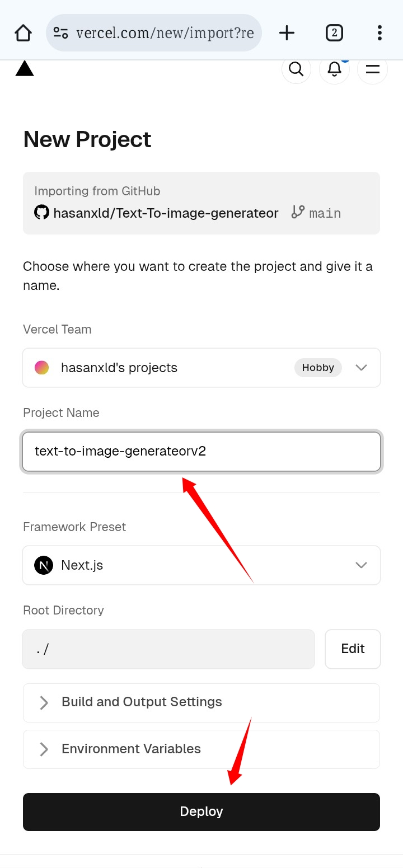The image size is (403, 868).
Task: Open the Vercel Team dropdown
Action: coord(201,368)
